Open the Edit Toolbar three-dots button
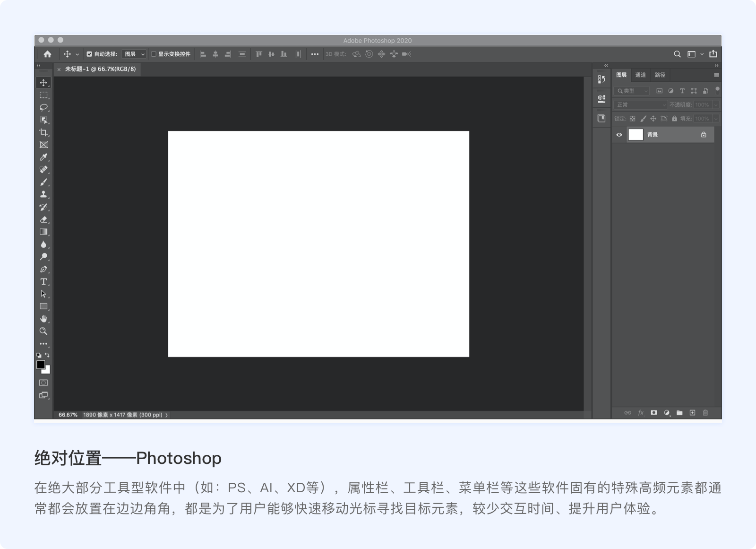This screenshot has height=549, width=756. [x=43, y=344]
